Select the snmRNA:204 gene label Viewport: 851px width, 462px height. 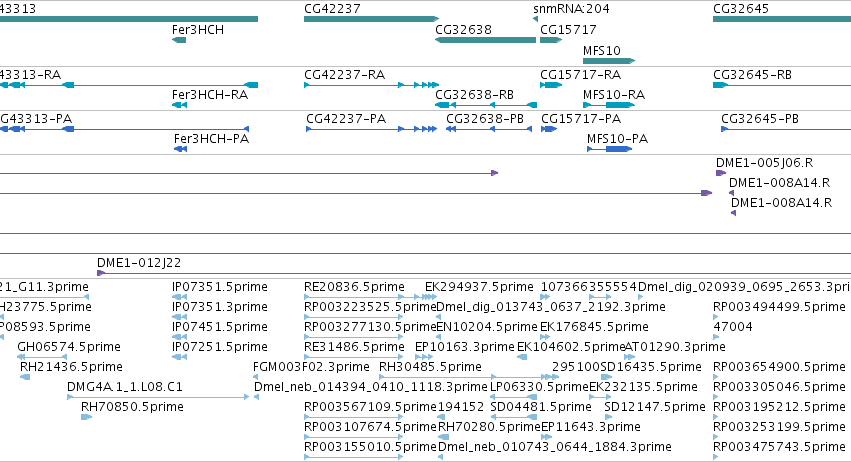pos(571,9)
